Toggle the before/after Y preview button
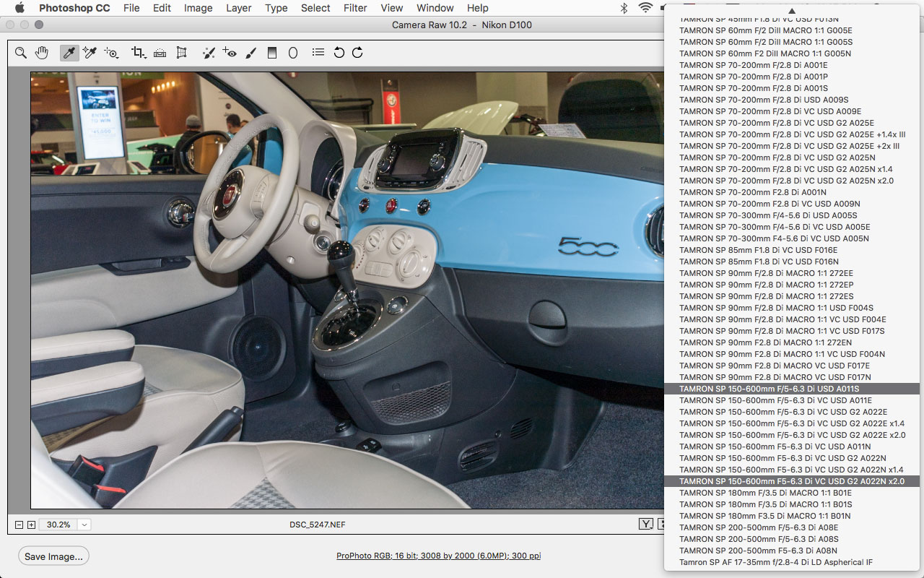 646,525
